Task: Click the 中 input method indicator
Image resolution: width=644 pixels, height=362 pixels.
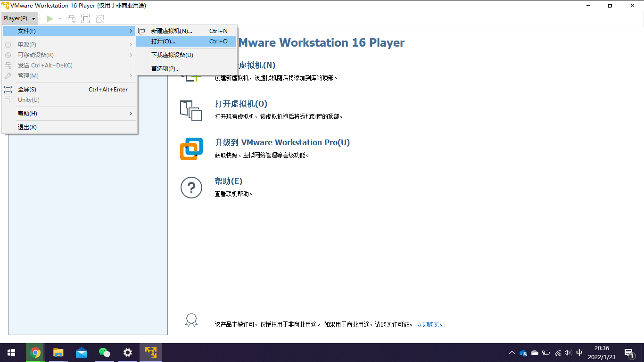Action: [579, 353]
